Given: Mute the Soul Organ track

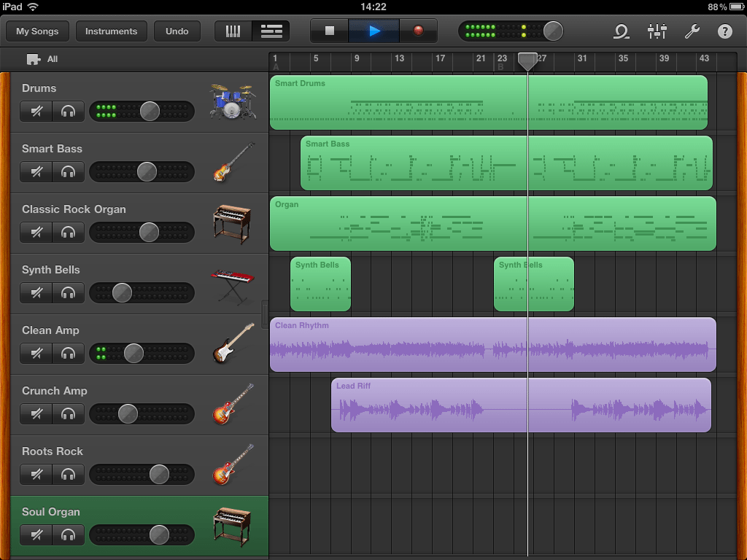Looking at the screenshot, I should [x=36, y=534].
